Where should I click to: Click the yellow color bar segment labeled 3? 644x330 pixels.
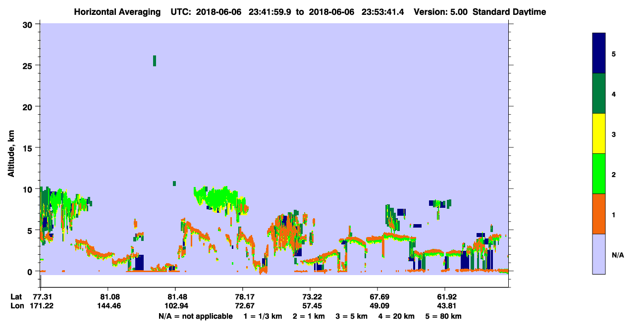[x=599, y=134]
